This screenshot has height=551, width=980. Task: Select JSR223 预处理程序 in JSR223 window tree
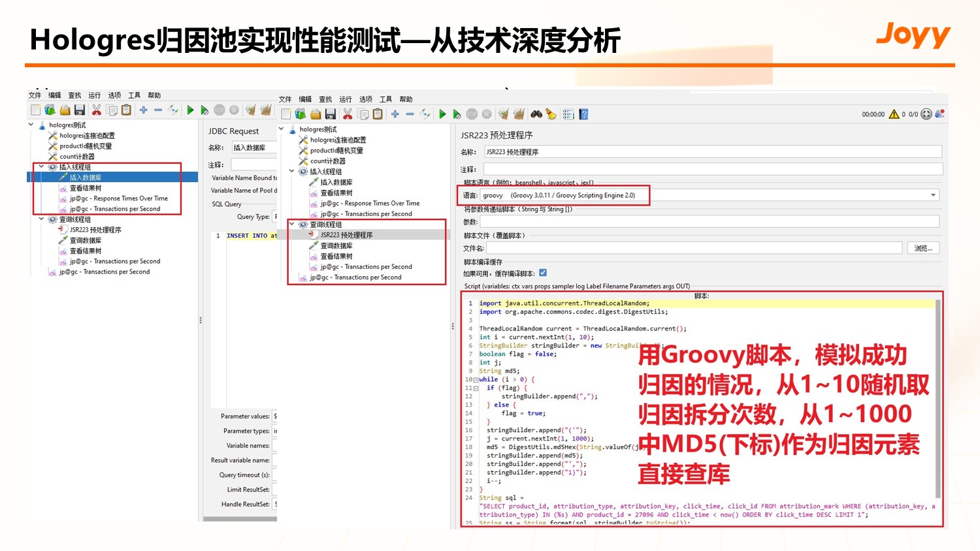[346, 235]
